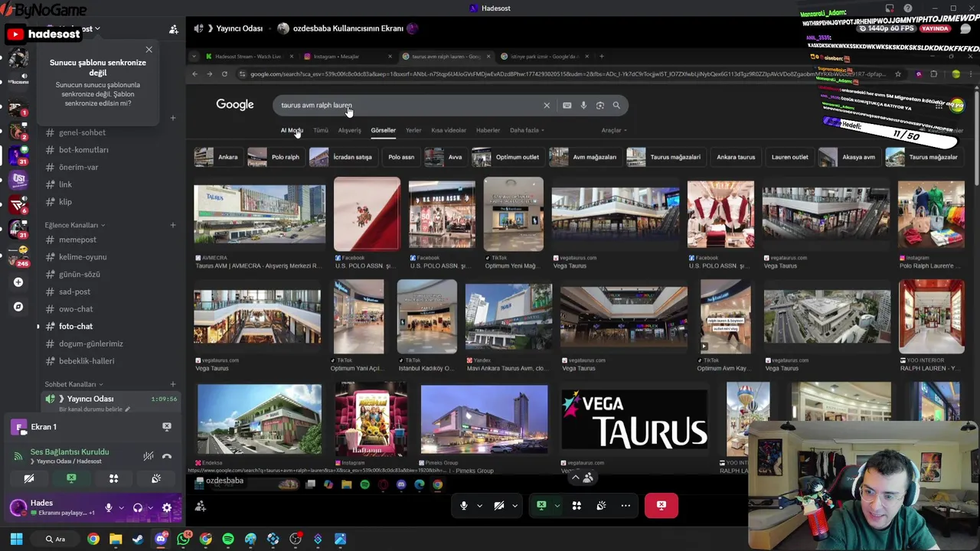The image size is (980, 551).
Task: Open screen-share options arrow in control bar
Action: point(557,505)
